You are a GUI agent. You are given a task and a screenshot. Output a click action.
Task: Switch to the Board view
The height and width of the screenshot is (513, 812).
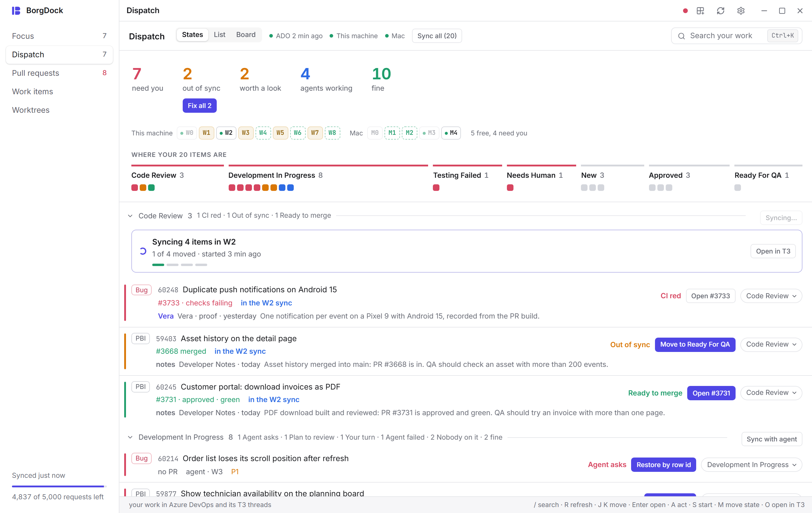246,35
